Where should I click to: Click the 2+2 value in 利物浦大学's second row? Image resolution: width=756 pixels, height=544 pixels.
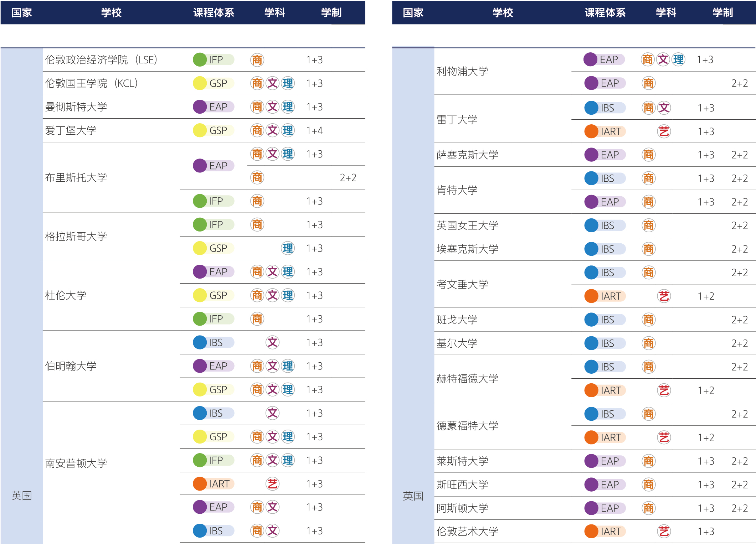click(740, 83)
